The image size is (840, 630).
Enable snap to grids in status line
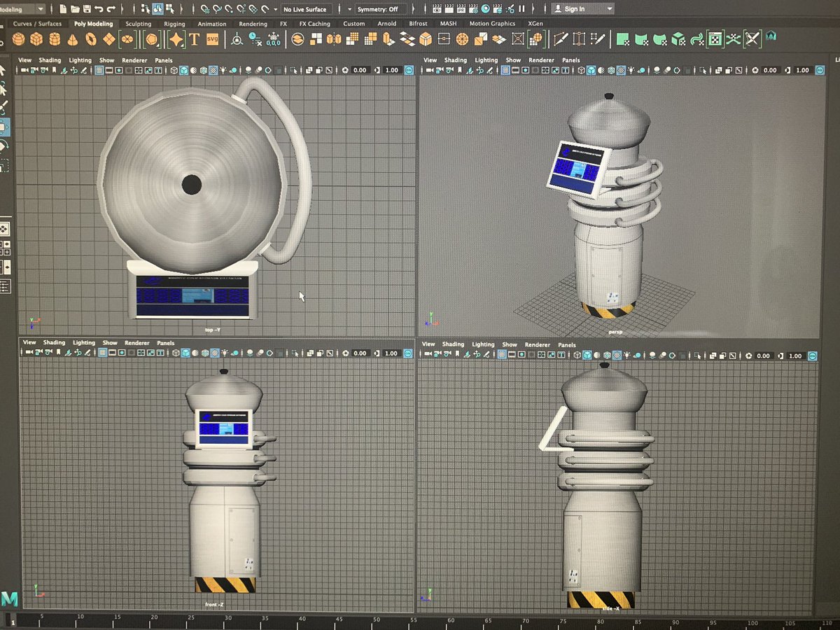[205, 9]
